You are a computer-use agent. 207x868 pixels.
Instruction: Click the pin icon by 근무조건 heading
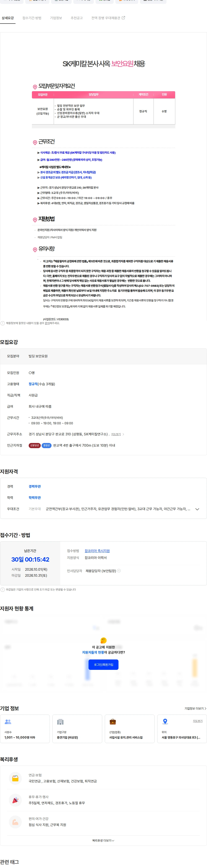pyautogui.click(x=35, y=143)
